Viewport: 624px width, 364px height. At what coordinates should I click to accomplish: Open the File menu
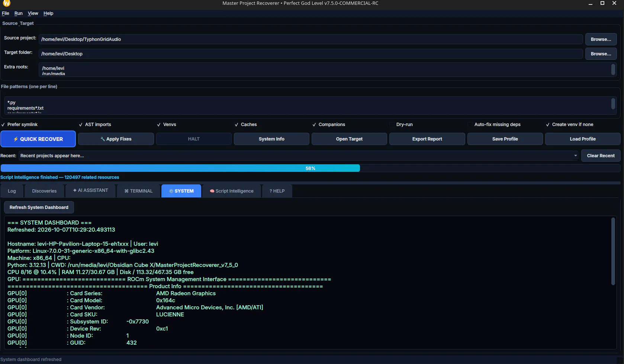coord(6,13)
